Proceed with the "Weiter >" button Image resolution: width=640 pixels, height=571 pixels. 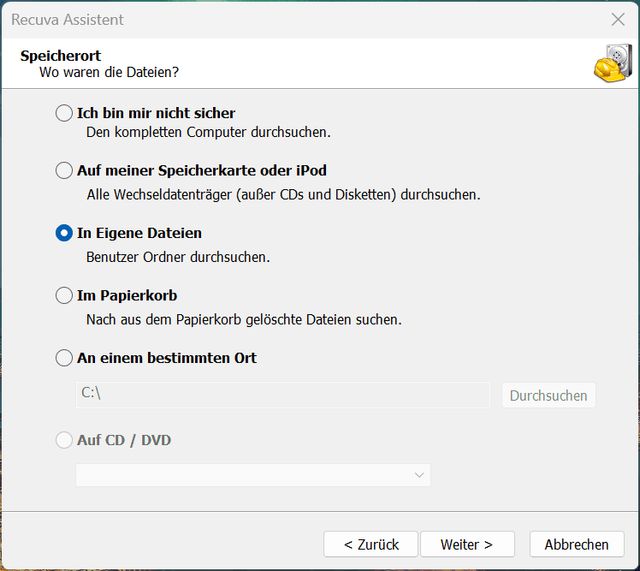[x=467, y=544]
